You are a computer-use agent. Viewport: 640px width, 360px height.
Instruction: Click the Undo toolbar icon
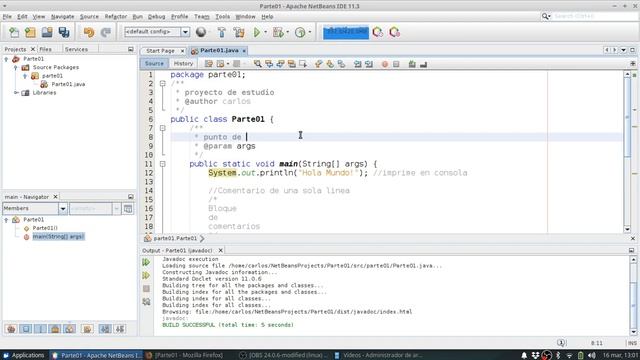point(89,32)
